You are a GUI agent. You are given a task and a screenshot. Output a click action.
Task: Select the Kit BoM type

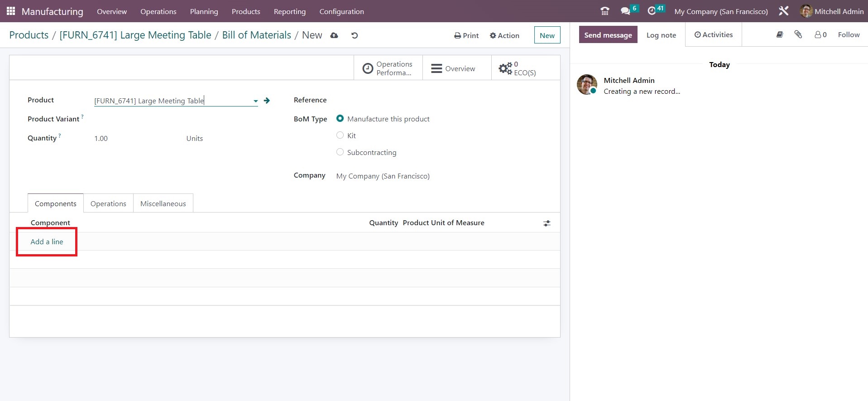340,135
